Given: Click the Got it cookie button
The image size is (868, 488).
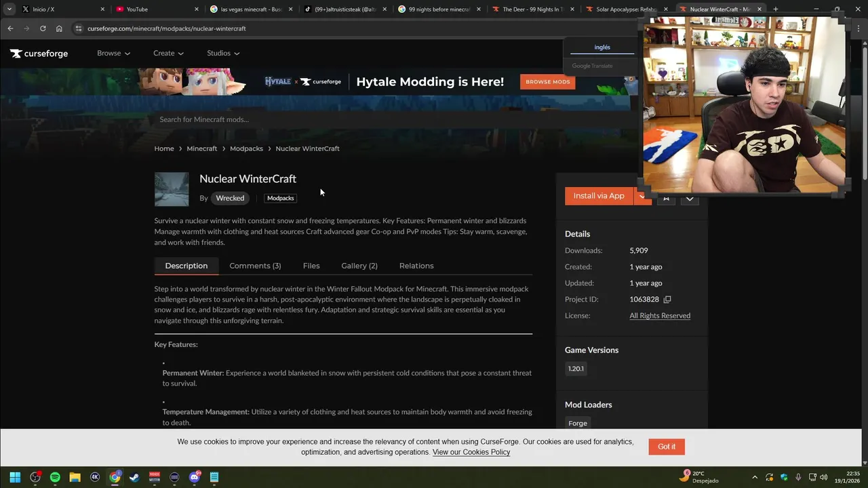Looking at the screenshot, I should click(x=667, y=447).
